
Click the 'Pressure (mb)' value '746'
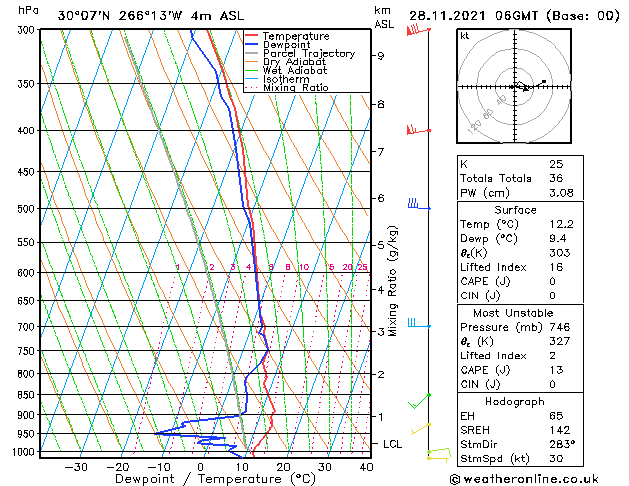pos(560,327)
